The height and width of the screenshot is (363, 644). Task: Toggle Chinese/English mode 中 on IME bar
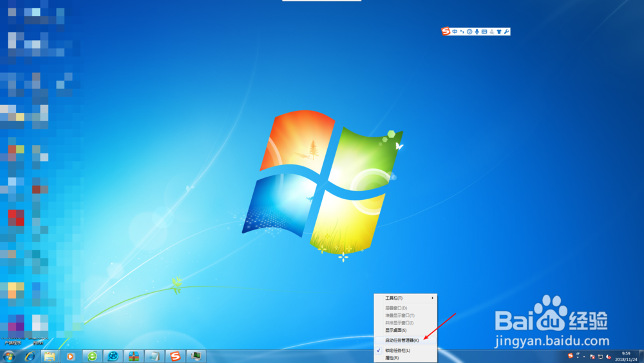pos(455,32)
